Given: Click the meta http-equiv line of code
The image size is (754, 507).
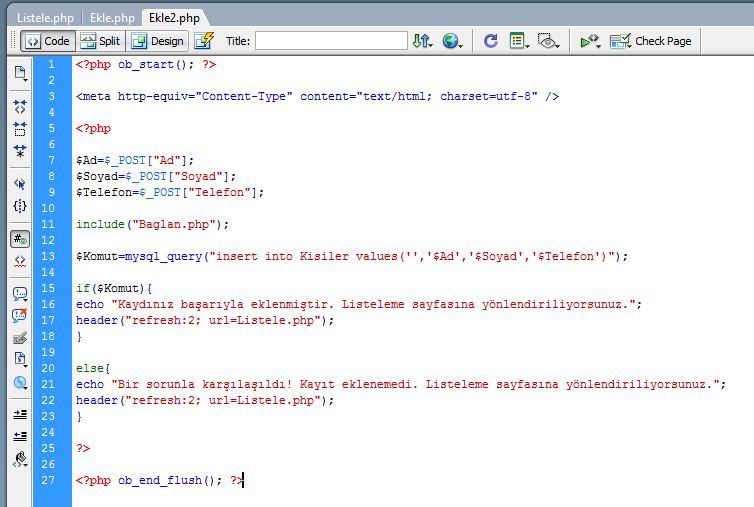Looking at the screenshot, I should coord(317,96).
